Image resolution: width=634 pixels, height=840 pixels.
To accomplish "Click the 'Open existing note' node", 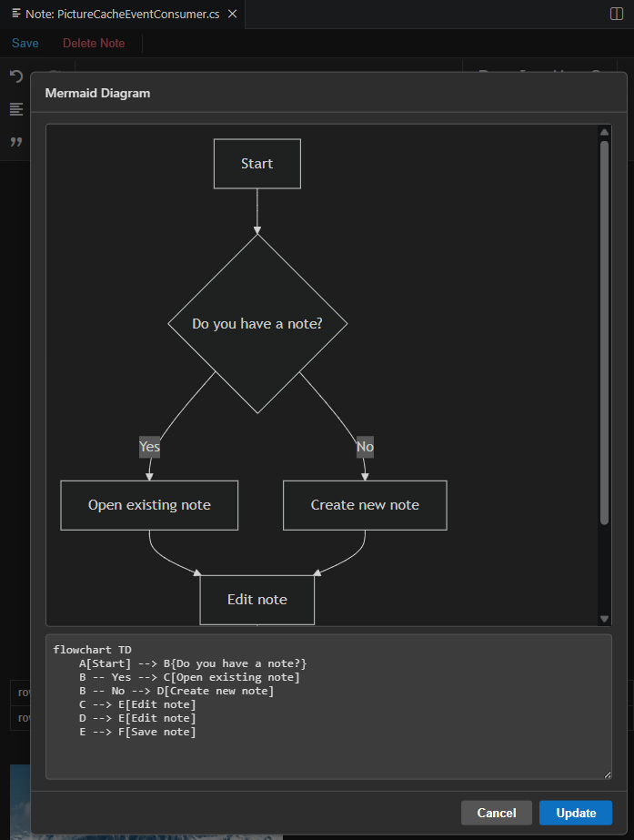I will pos(149,505).
